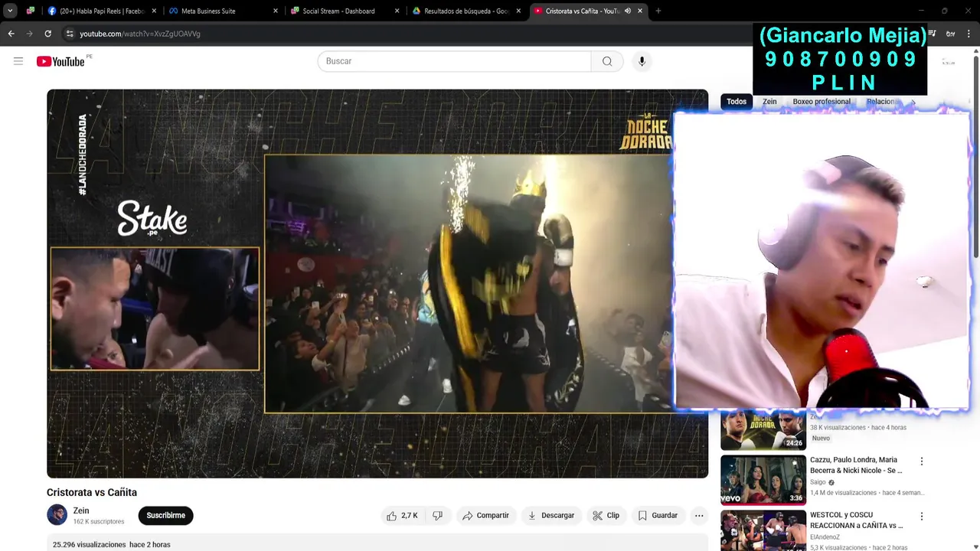Close the Habla Papi Reels Facebook tab
The height and width of the screenshot is (551, 980).
tap(154, 11)
